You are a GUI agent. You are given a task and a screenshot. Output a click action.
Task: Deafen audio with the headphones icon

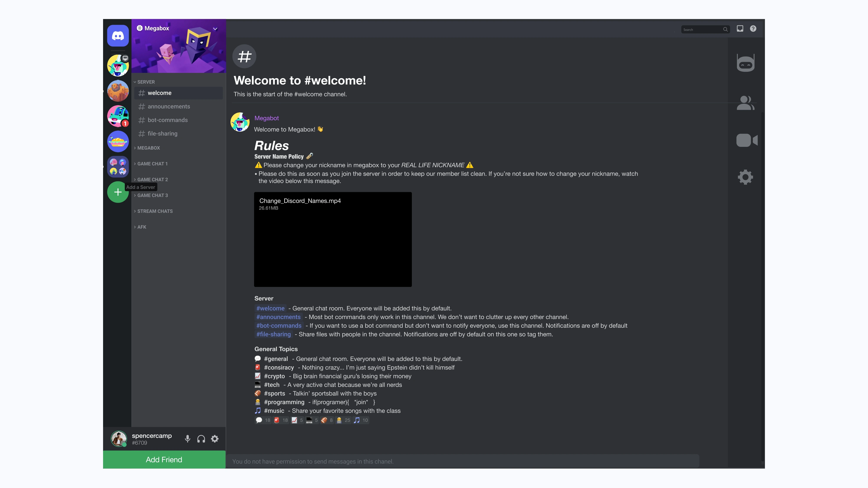tap(201, 439)
